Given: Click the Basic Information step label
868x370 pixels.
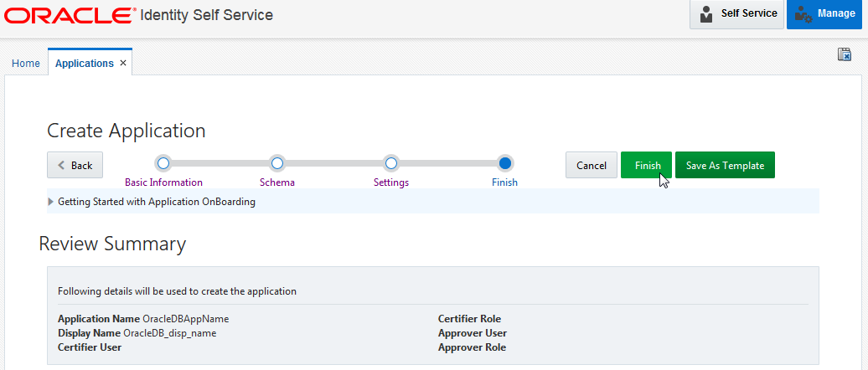Looking at the screenshot, I should (163, 182).
